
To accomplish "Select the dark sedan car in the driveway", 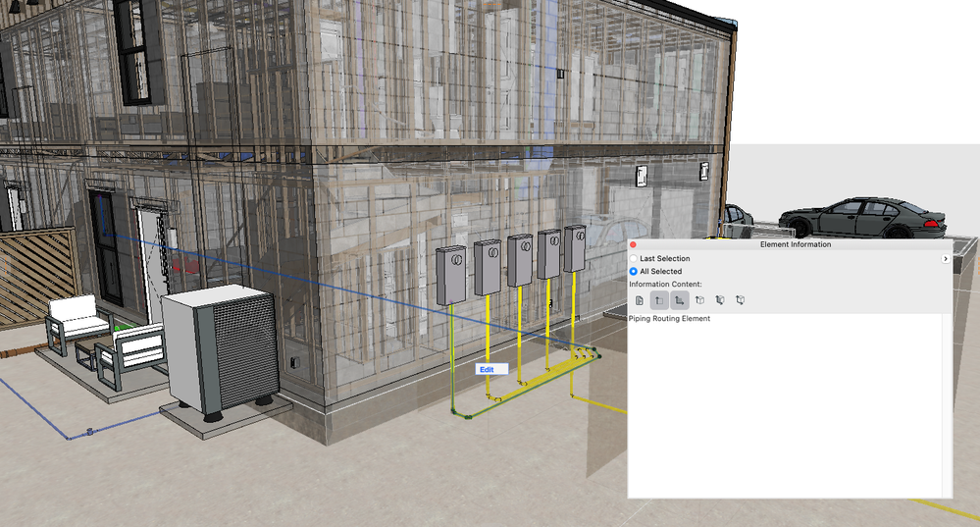I will click(x=862, y=218).
